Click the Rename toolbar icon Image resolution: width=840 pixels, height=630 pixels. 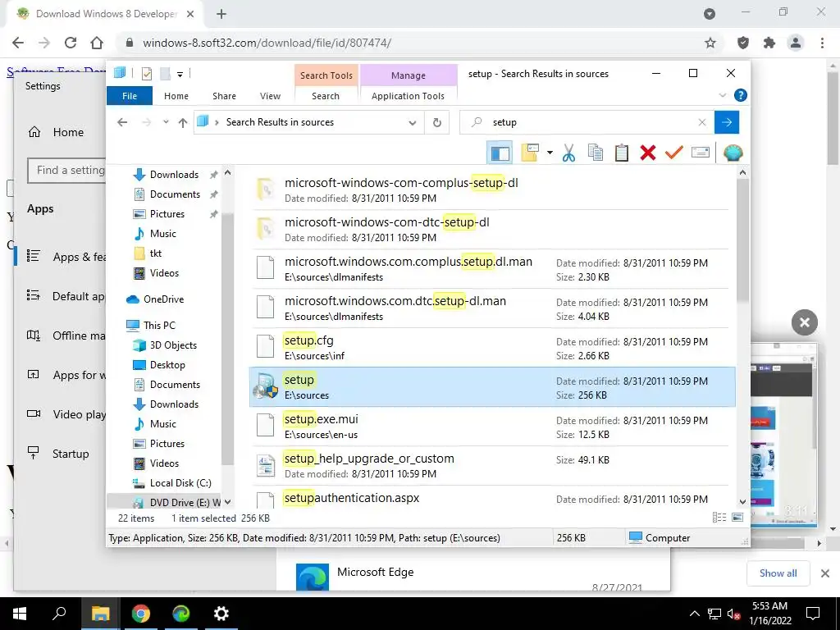(x=701, y=153)
